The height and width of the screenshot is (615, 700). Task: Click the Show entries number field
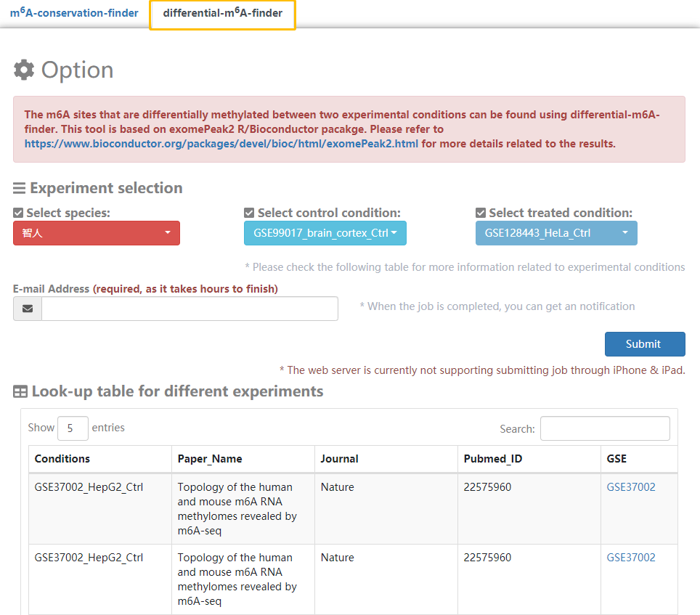[73, 428]
